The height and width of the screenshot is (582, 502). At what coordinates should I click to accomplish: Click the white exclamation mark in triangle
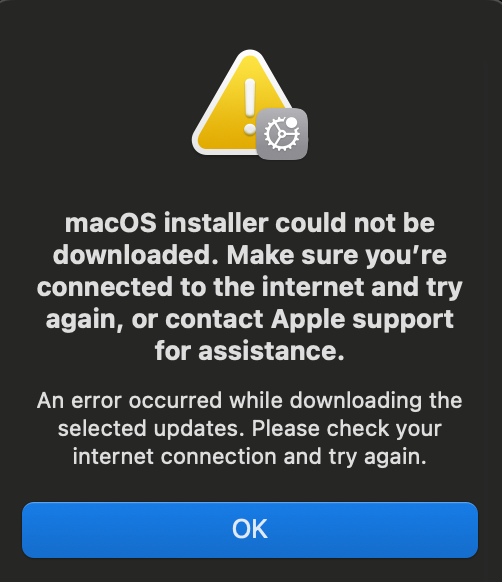pos(250,107)
